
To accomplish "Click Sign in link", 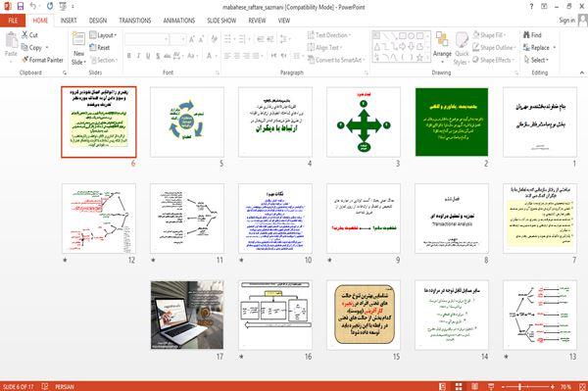I will [567, 21].
